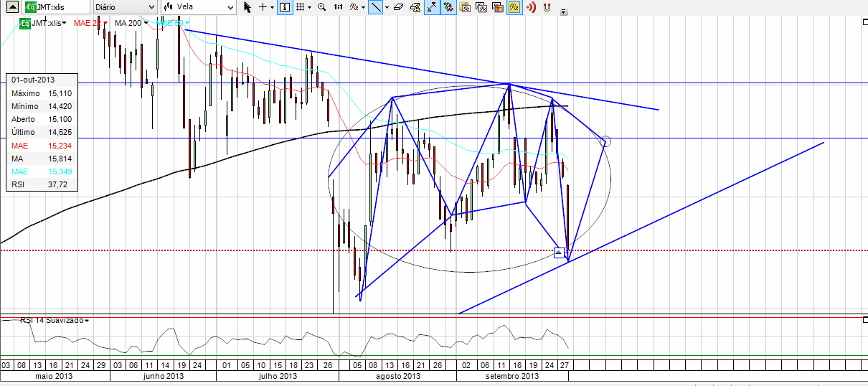Image resolution: width=868 pixels, height=386 pixels.
Task: Click the Máximo 15,110 row
Action: pyautogui.click(x=41, y=93)
